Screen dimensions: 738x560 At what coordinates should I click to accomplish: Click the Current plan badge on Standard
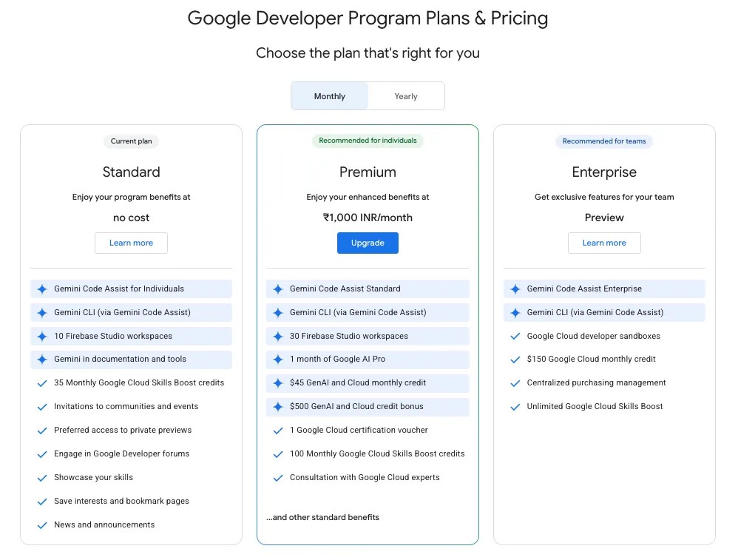point(131,141)
